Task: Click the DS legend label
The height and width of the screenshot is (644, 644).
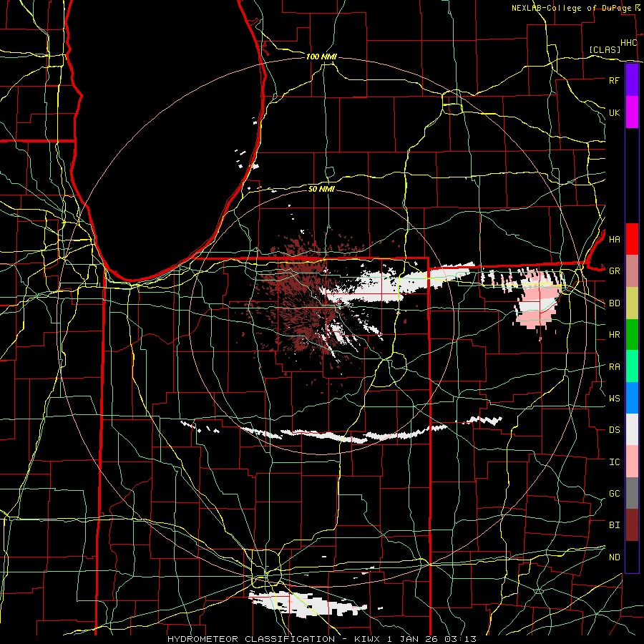Action: pos(614,430)
